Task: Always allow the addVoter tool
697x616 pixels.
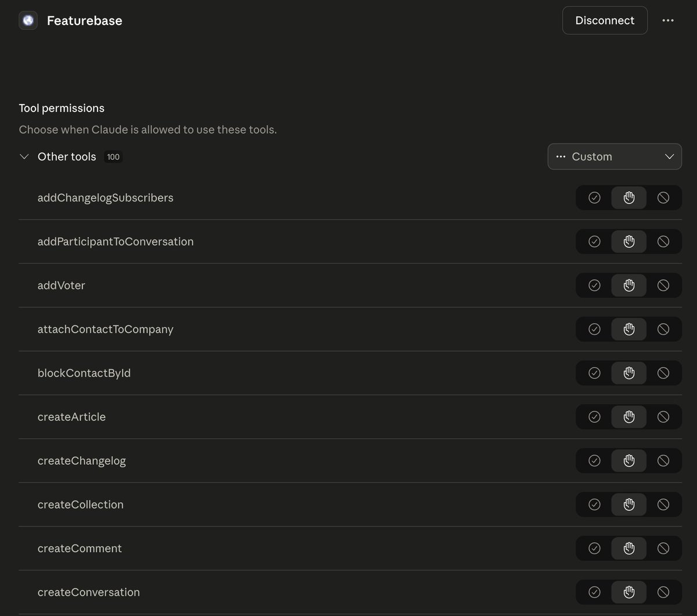Action: coord(594,285)
